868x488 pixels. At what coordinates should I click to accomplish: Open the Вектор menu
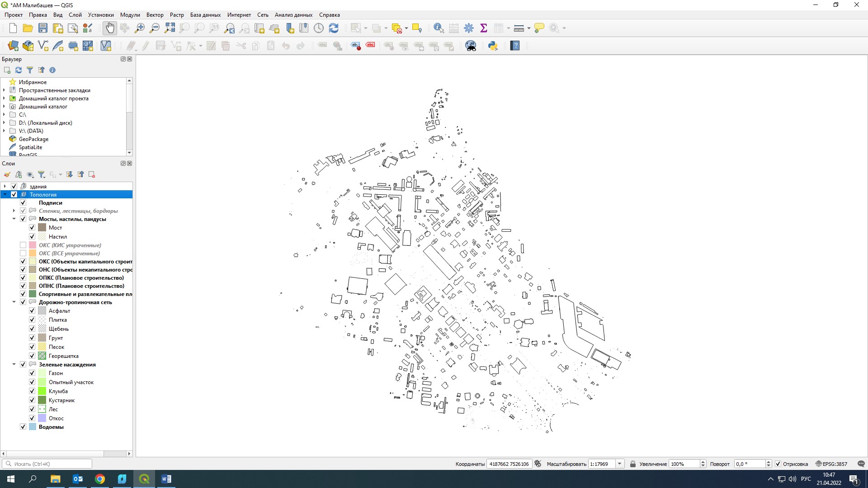155,15
